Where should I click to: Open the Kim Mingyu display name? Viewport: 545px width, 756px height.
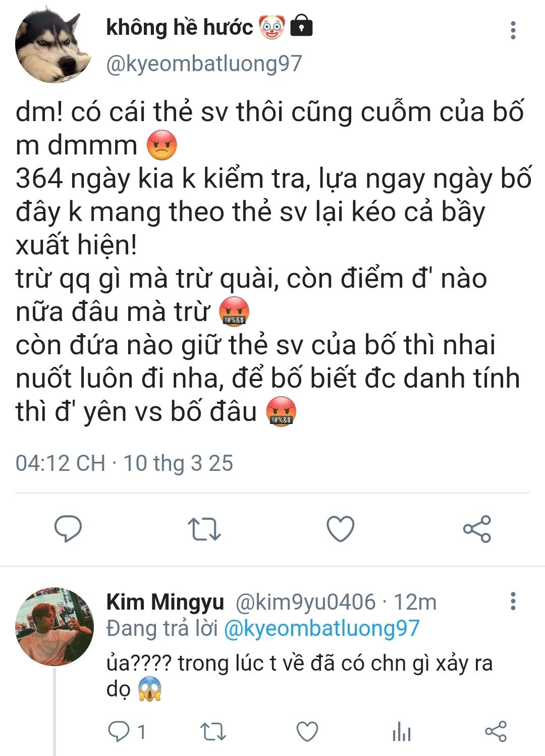point(165,602)
